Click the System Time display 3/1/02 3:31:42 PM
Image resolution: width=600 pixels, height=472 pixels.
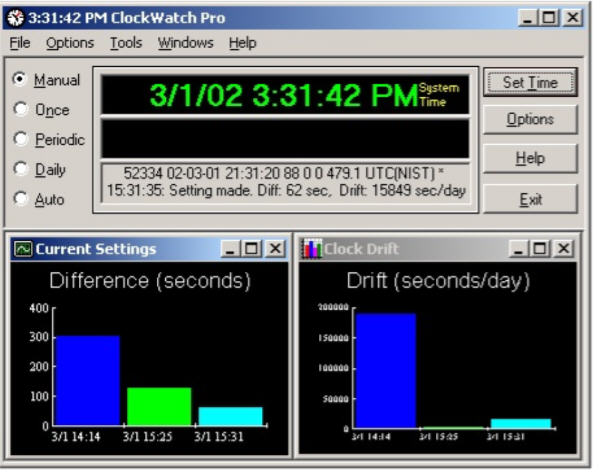285,95
